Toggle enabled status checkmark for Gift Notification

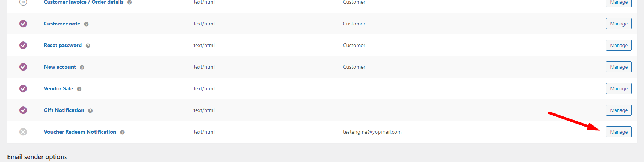[x=23, y=110]
